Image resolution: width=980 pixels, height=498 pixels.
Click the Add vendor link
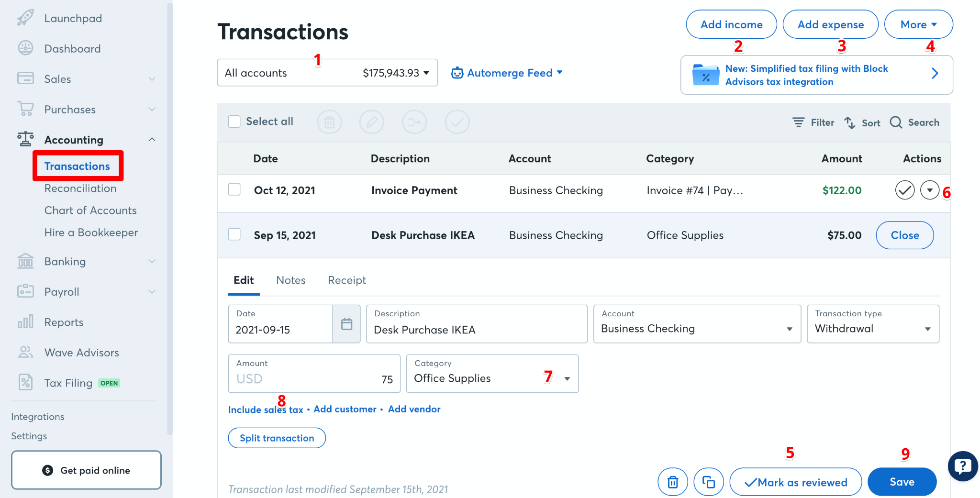tap(414, 409)
